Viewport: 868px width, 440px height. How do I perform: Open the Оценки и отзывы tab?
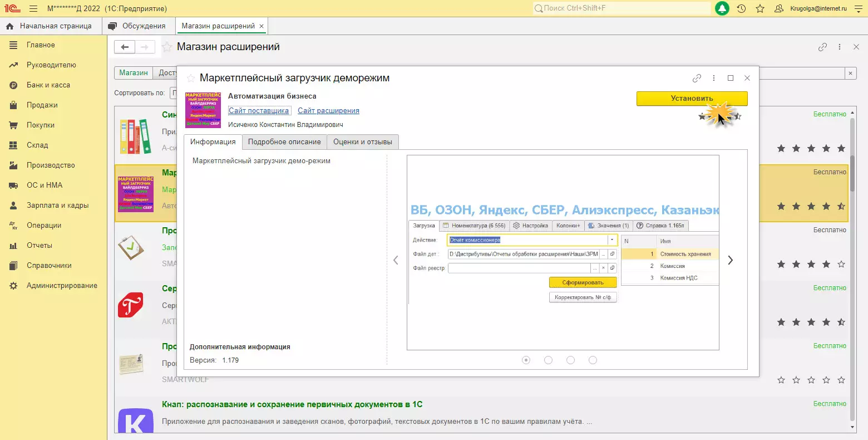coord(363,142)
